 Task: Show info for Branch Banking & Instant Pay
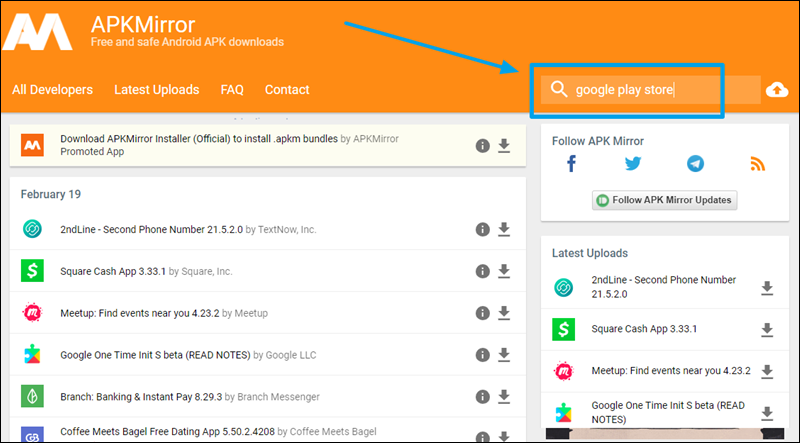(482, 397)
